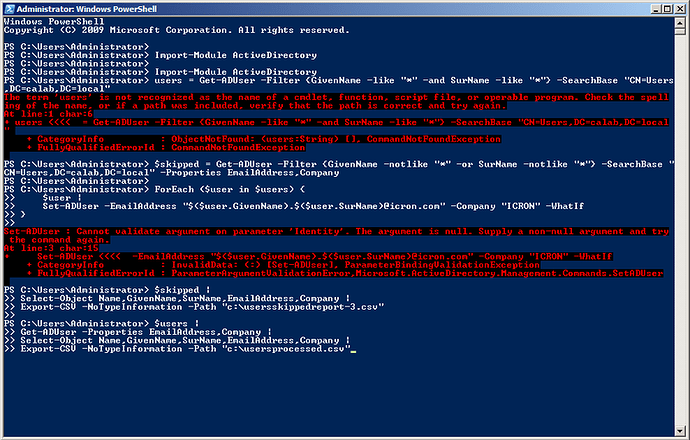Click the Copyright Microsoft Corporation line
690x440 pixels.
click(176, 30)
